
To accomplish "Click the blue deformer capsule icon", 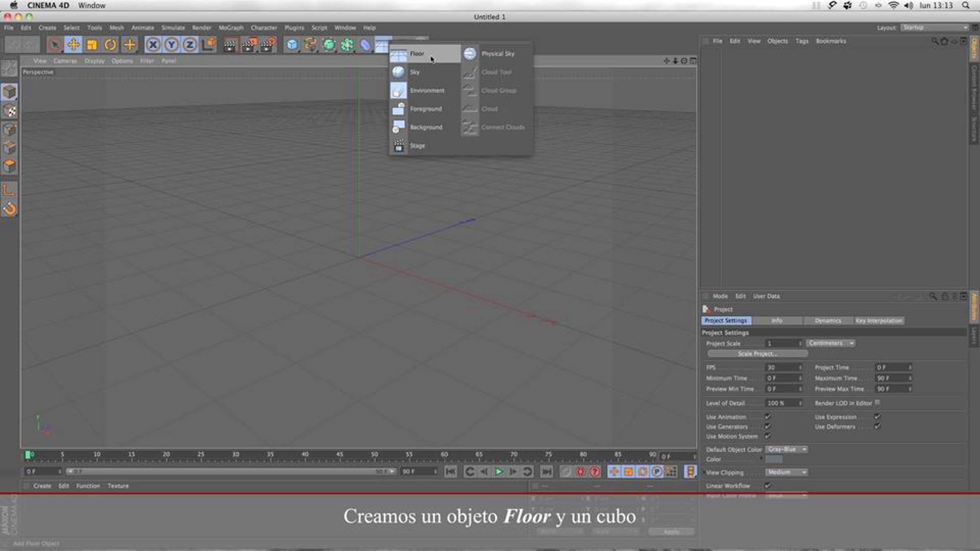I will [x=365, y=44].
